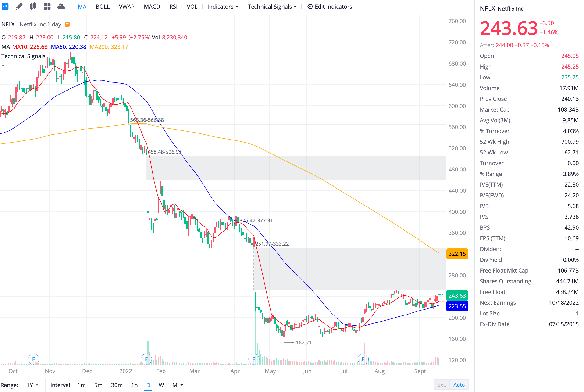The width and height of the screenshot is (584, 392).
Task: Click the four-square grid layout icon
Action: point(47,7)
